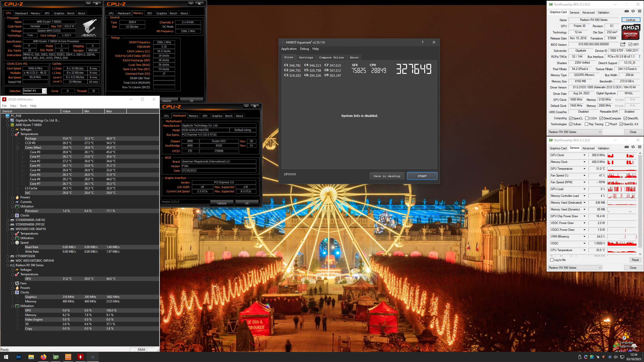
Task: Click GPU-Z taskbar icon
Action: pyautogui.click(x=56, y=357)
